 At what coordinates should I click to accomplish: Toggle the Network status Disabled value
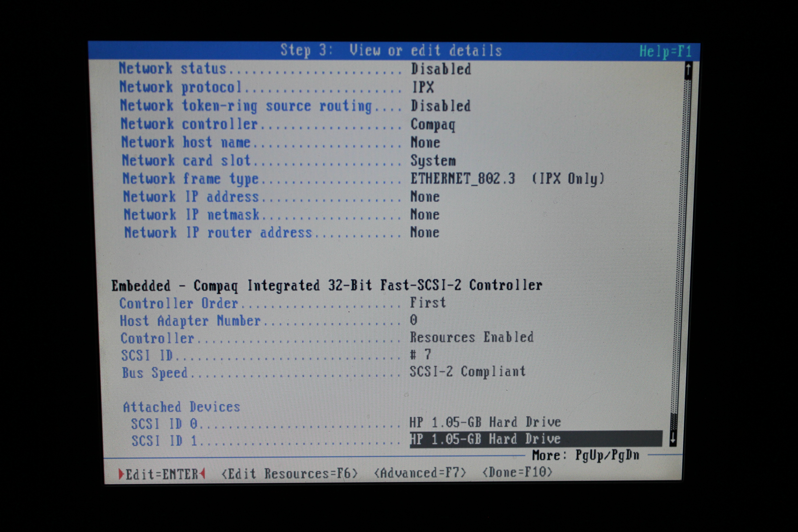tap(441, 69)
